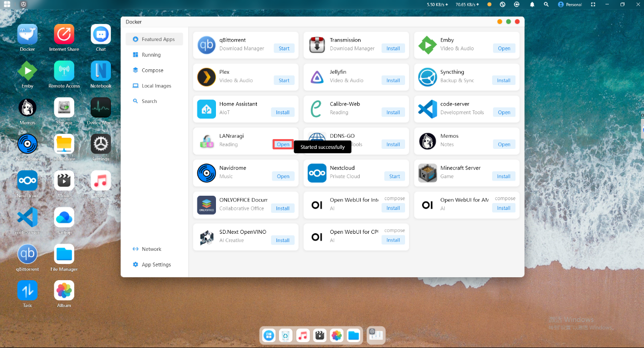Install Calibre-Web

point(393,112)
